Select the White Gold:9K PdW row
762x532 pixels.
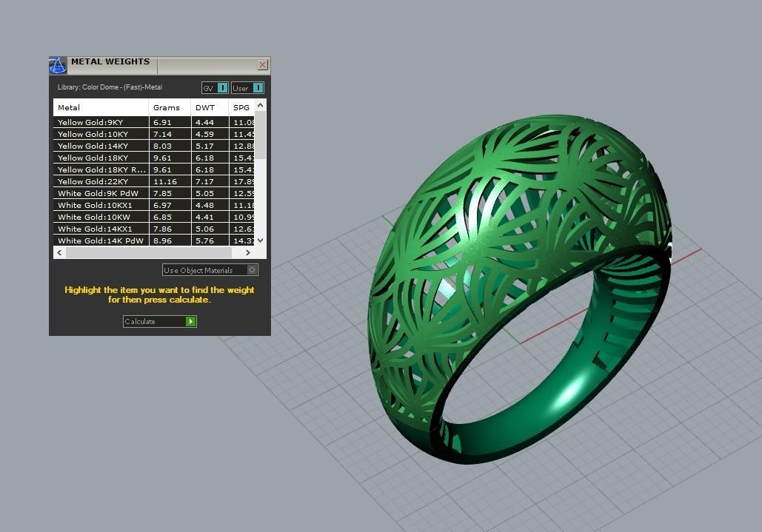coord(153,193)
